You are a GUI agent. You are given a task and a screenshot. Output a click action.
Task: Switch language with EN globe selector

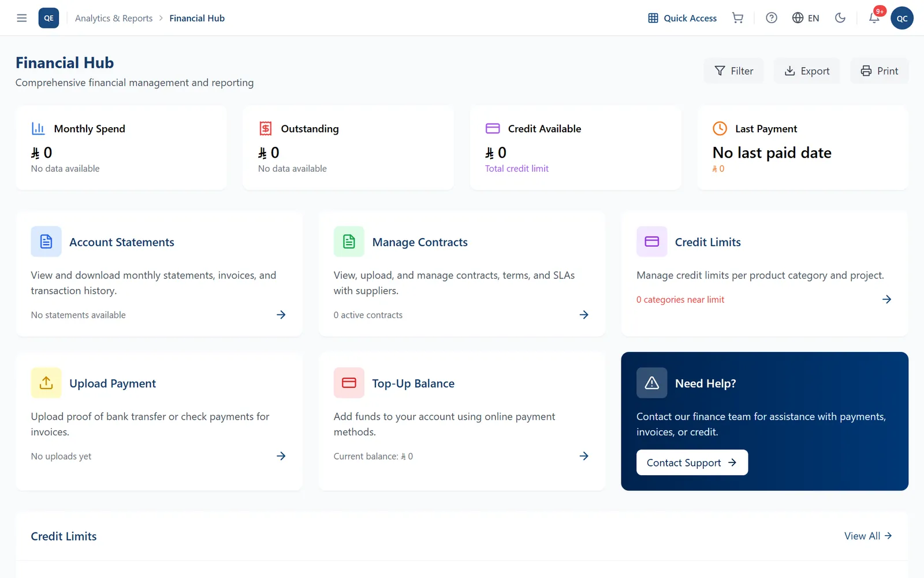tap(806, 18)
